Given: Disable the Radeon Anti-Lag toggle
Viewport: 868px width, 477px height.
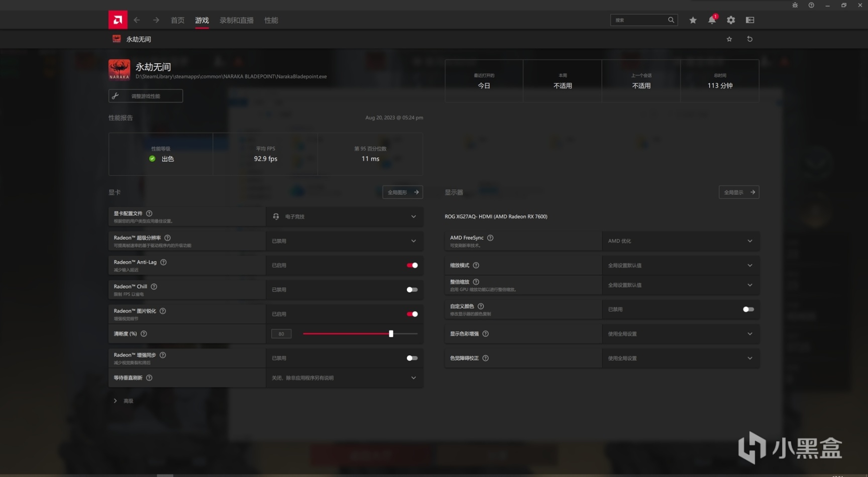Looking at the screenshot, I should click(412, 265).
